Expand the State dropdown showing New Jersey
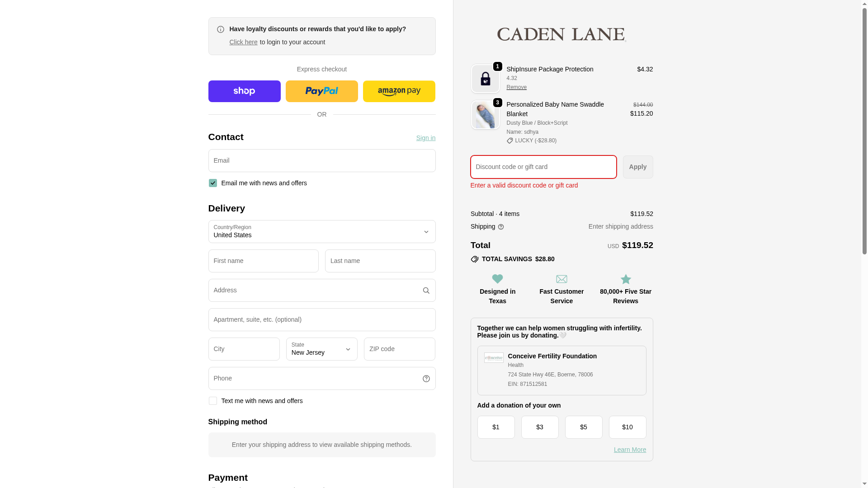This screenshot has width=868, height=488. point(321,349)
